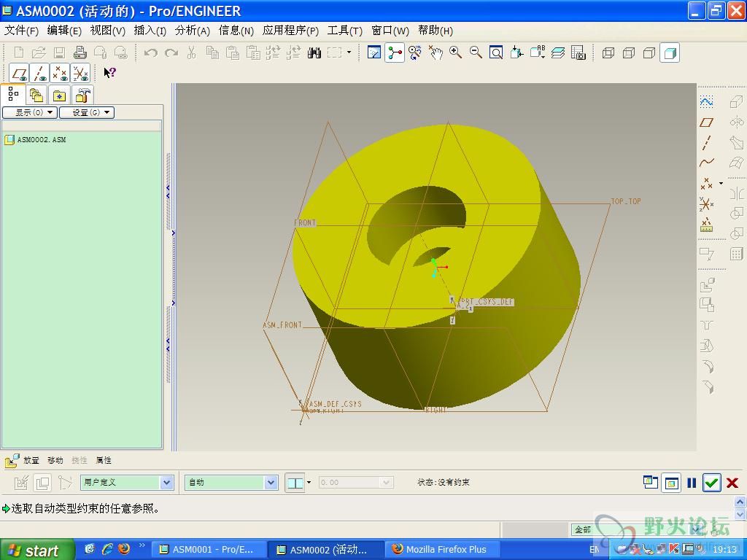Open the View Manager icon
The image size is (747, 560).
(578, 52)
